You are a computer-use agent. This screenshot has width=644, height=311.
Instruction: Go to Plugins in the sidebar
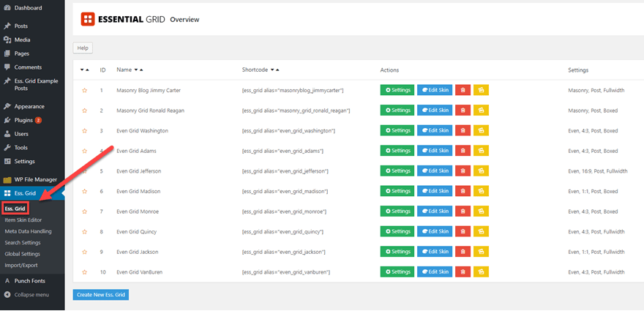pos(24,120)
